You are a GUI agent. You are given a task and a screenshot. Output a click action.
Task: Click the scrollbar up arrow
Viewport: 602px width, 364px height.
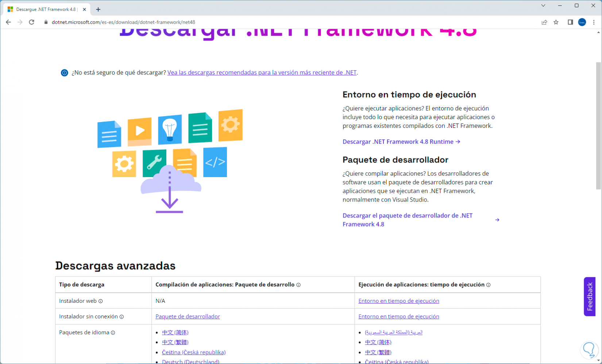coord(598,32)
